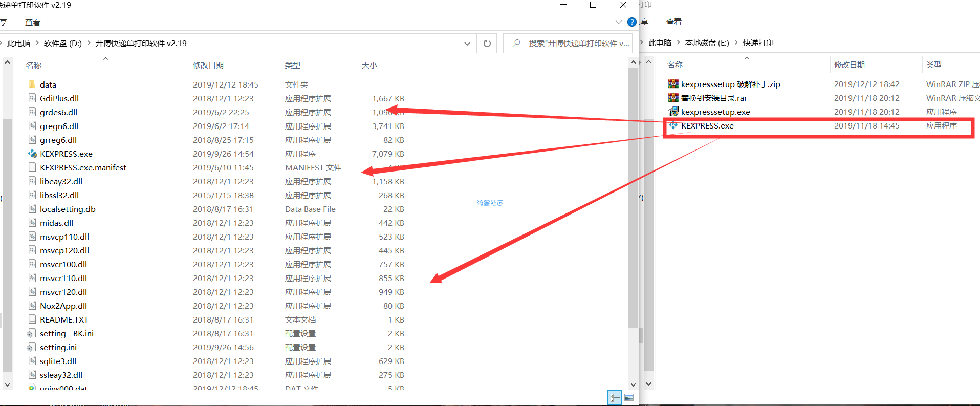
Task: Sort by 大小 column in left window
Action: coord(369,65)
